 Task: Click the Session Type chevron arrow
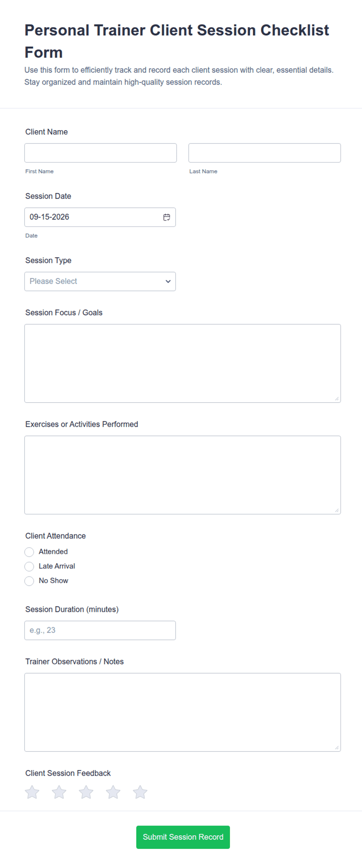168,281
